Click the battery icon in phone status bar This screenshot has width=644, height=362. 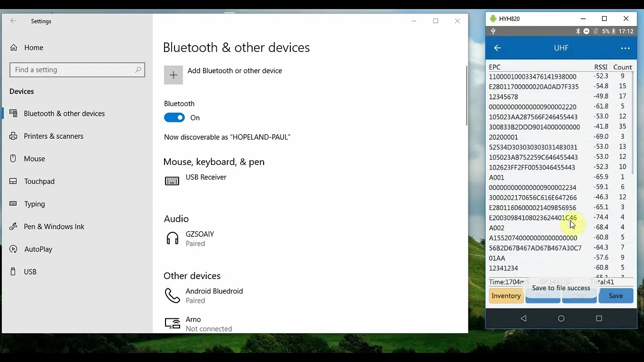pyautogui.click(x=614, y=31)
